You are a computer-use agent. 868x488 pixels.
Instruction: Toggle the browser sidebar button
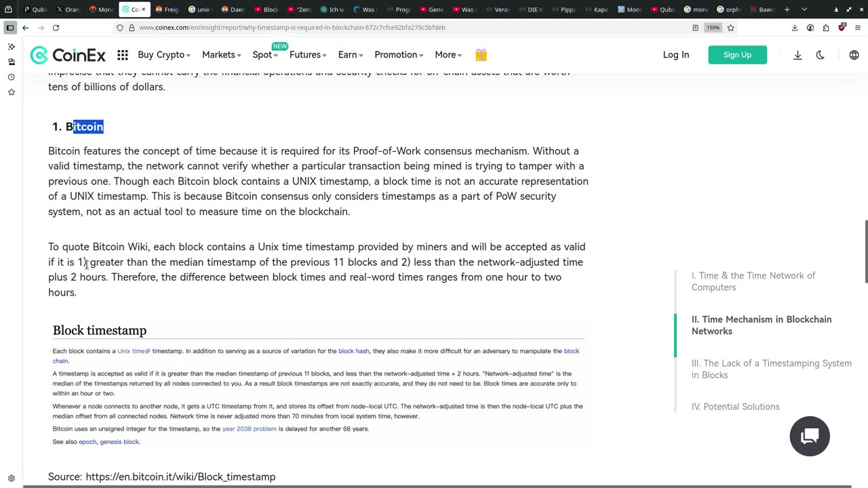point(10,28)
